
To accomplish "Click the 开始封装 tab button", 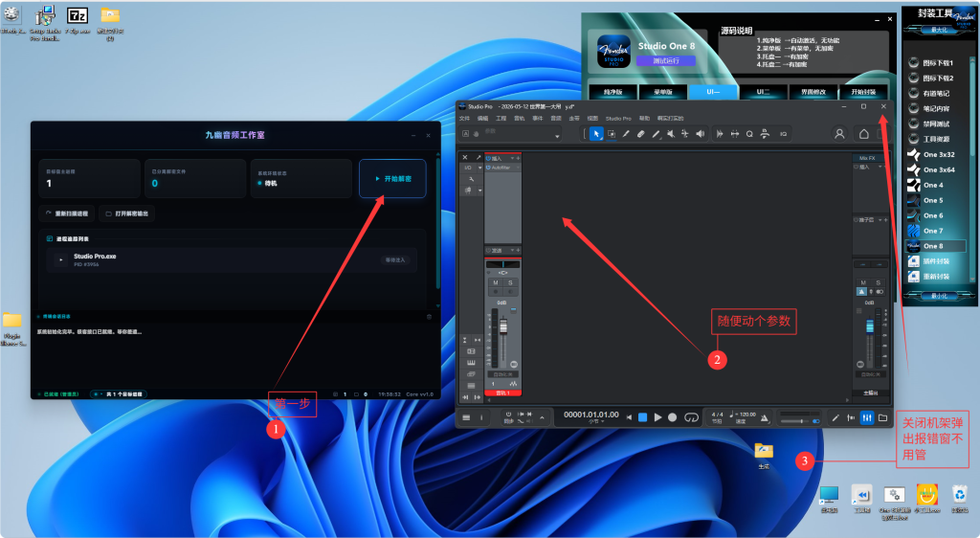I will pyautogui.click(x=863, y=92).
